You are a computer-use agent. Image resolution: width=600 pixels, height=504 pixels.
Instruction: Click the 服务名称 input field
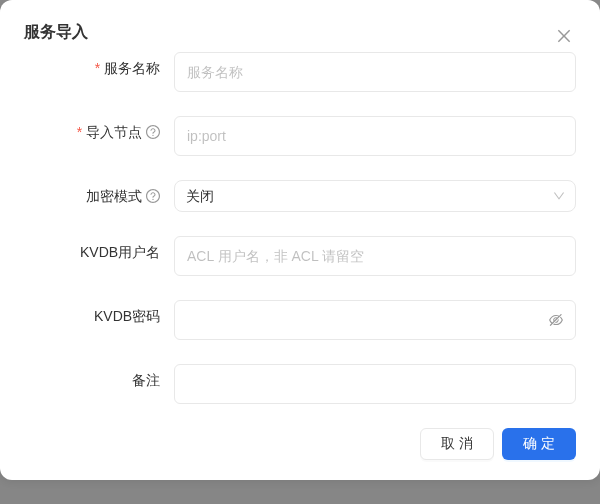point(375,72)
